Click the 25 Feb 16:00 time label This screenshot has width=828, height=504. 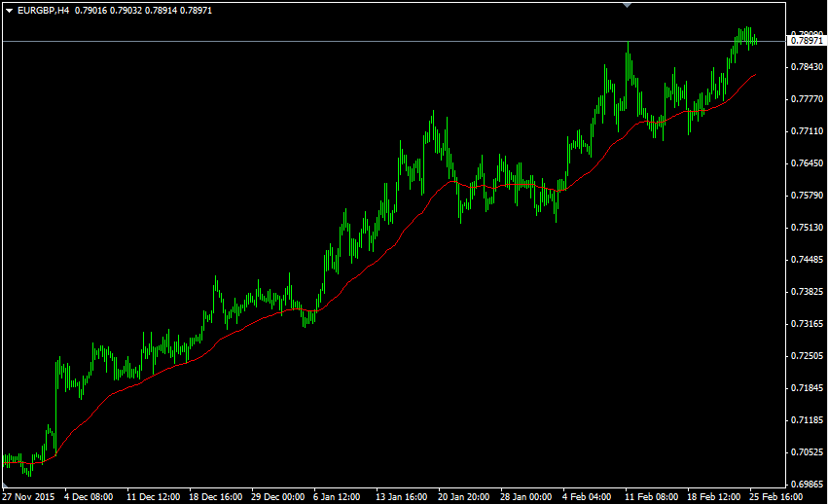tap(775, 497)
